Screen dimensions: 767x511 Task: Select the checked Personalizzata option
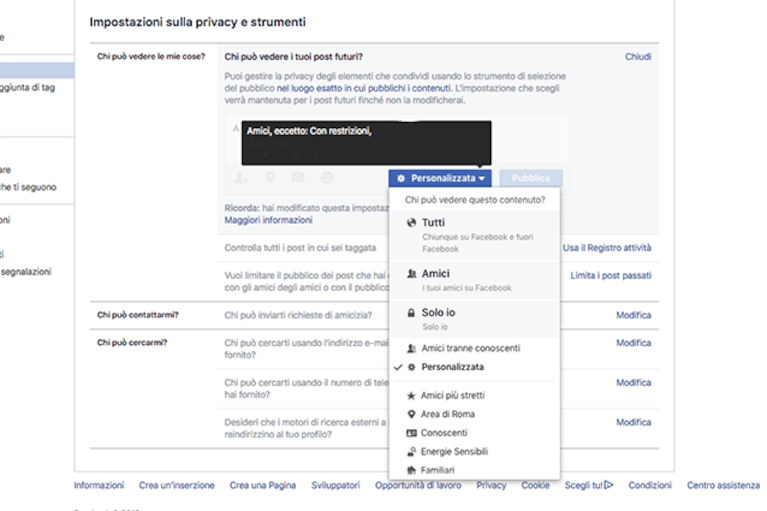click(474, 367)
